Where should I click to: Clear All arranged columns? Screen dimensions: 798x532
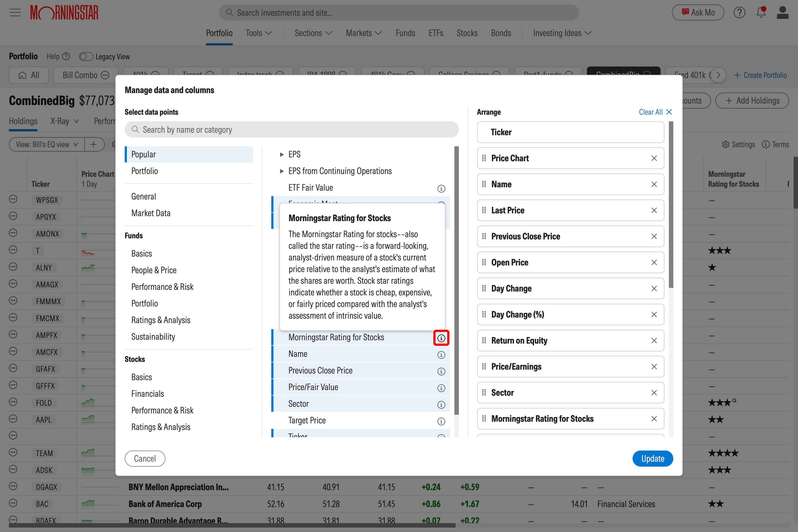(655, 112)
